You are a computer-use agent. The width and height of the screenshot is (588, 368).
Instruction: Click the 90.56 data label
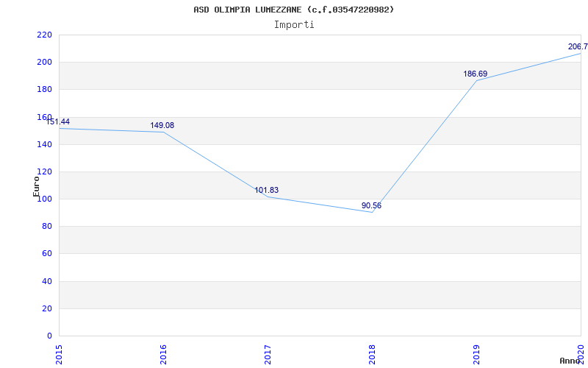[x=371, y=206]
